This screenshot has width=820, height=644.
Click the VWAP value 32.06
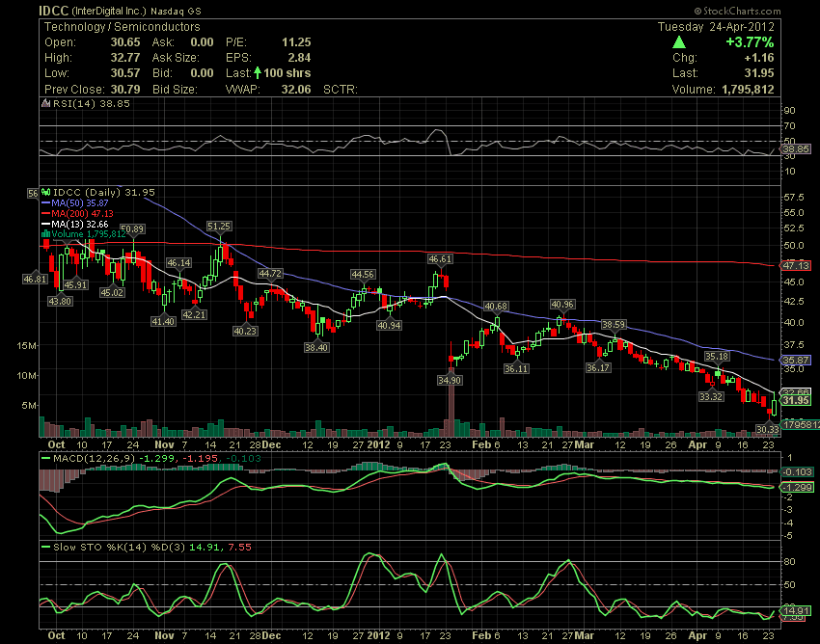tap(296, 90)
